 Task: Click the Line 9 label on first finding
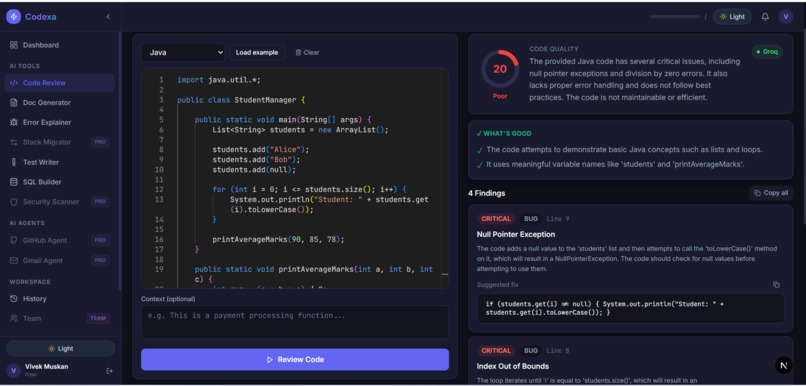558,219
